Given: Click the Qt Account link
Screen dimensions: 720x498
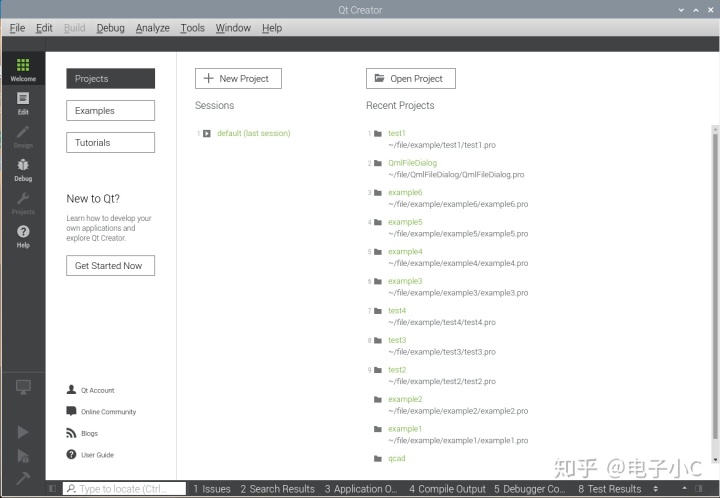Looking at the screenshot, I should [98, 391].
